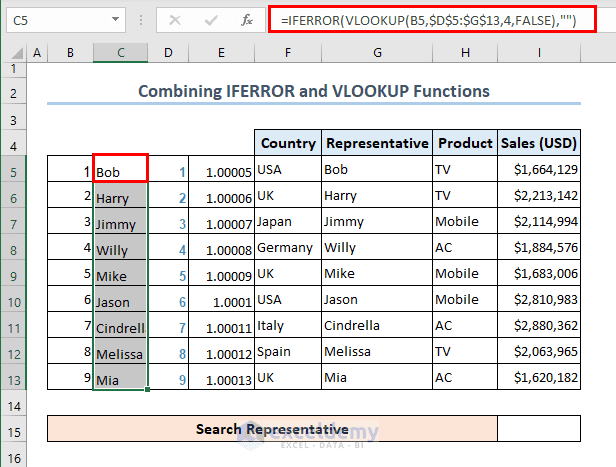616x467 pixels.
Task: Click the sales value $2,810,983
Action: pos(539,299)
